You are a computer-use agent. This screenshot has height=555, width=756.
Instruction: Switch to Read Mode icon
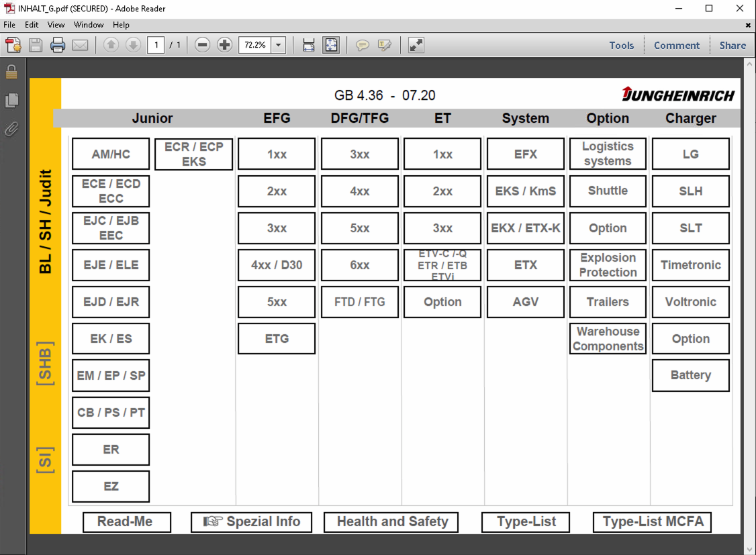pyautogui.click(x=416, y=45)
